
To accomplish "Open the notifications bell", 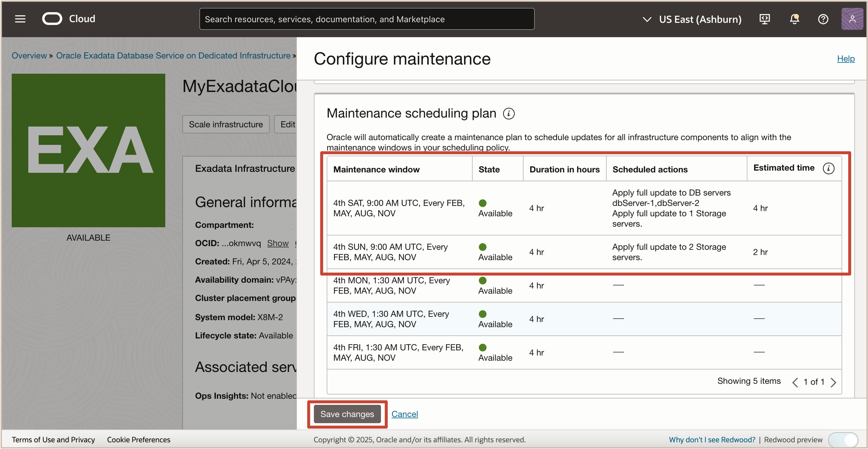I will 794,19.
